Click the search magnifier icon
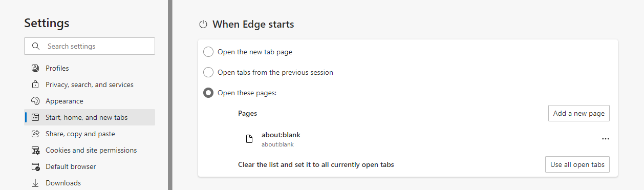Screen dimensions: 644x190 (x=35, y=46)
